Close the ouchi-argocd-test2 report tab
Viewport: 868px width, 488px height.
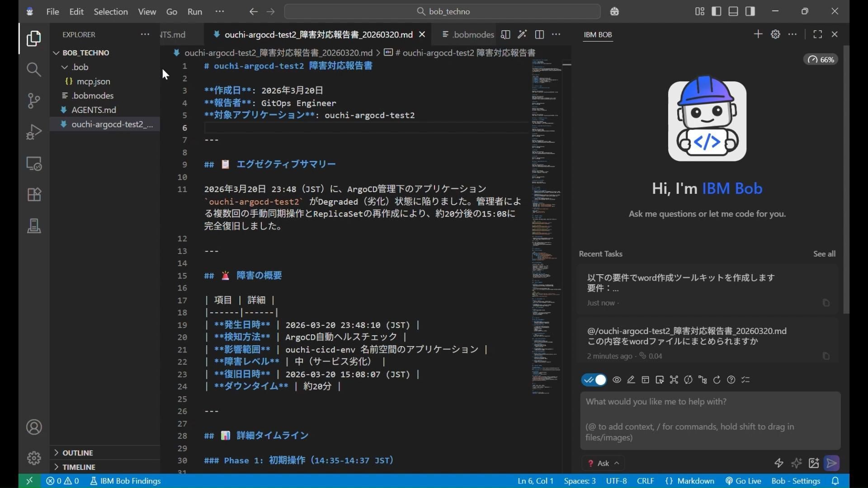coord(422,34)
